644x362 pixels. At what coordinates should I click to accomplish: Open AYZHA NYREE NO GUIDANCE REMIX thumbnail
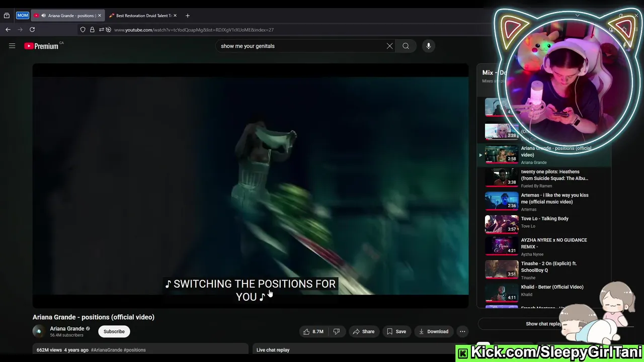click(x=502, y=245)
